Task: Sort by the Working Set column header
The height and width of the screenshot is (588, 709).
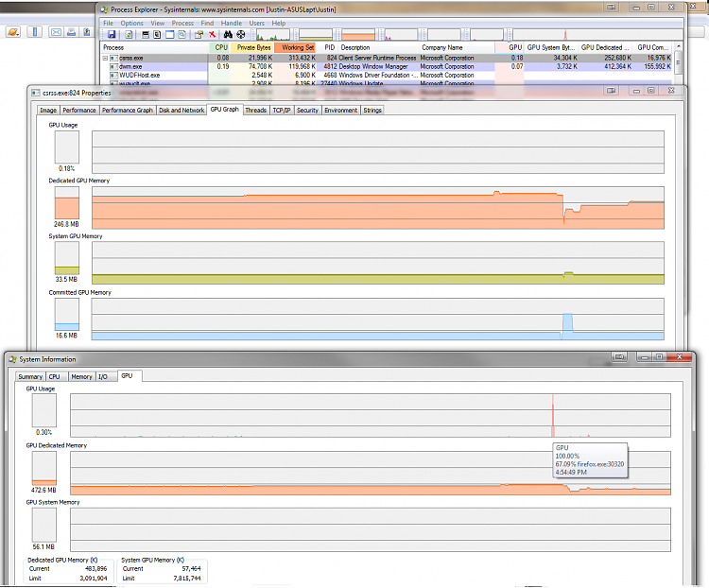Action: coord(296,47)
